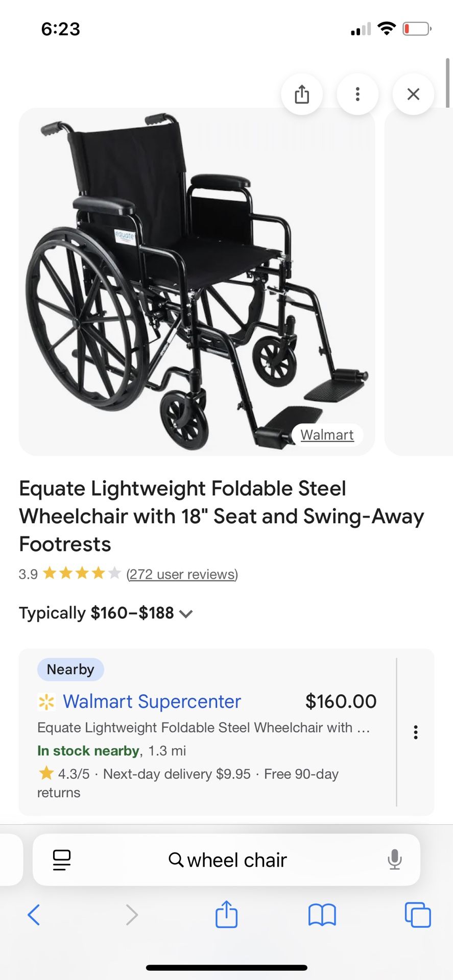Open the Walmart Supercenter listing
The image size is (453, 980).
152,701
